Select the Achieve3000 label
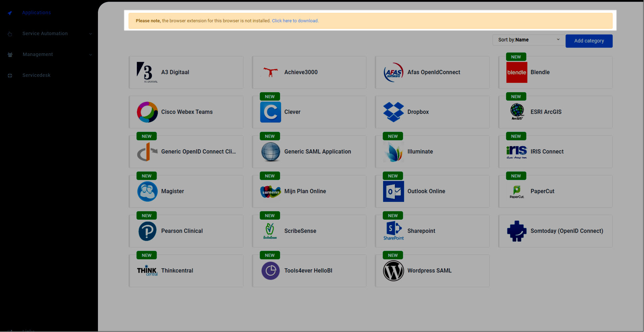 (x=301, y=72)
